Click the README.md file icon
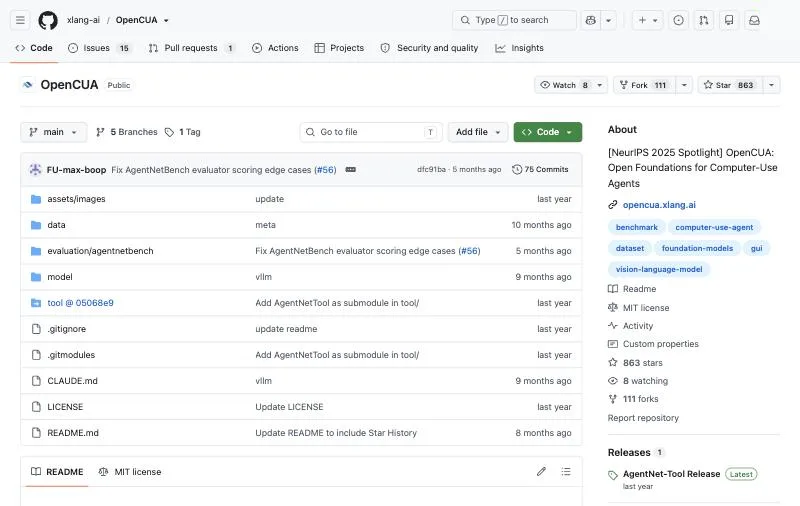Image resolution: width=800 pixels, height=506 pixels. (36, 433)
